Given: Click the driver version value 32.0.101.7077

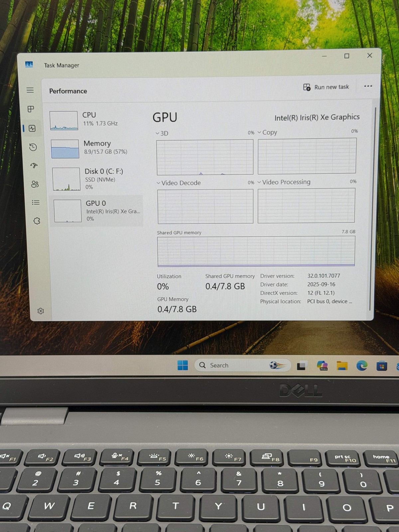Looking at the screenshot, I should (324, 276).
